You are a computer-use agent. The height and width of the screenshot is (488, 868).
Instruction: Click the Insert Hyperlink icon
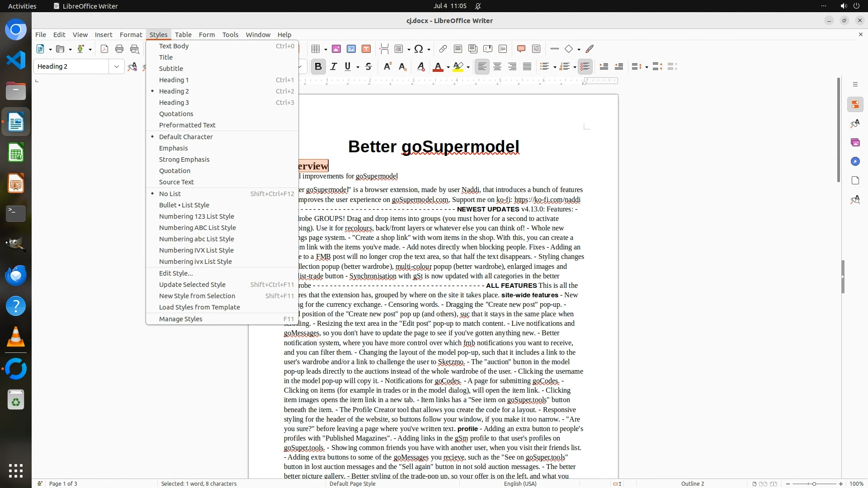pyautogui.click(x=443, y=49)
